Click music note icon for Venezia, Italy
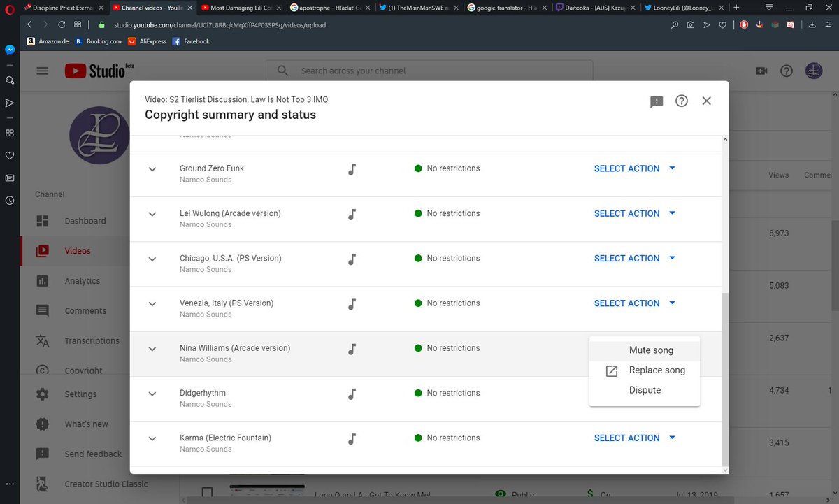This screenshot has height=504, width=839. (x=352, y=303)
